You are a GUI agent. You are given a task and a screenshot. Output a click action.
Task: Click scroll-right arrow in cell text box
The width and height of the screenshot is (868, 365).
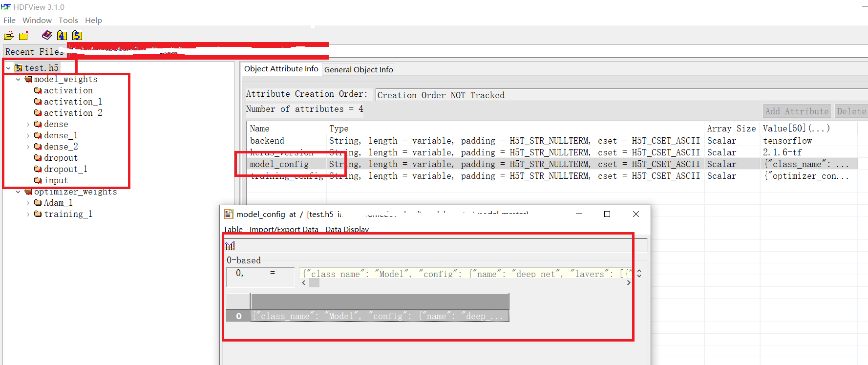click(x=628, y=283)
